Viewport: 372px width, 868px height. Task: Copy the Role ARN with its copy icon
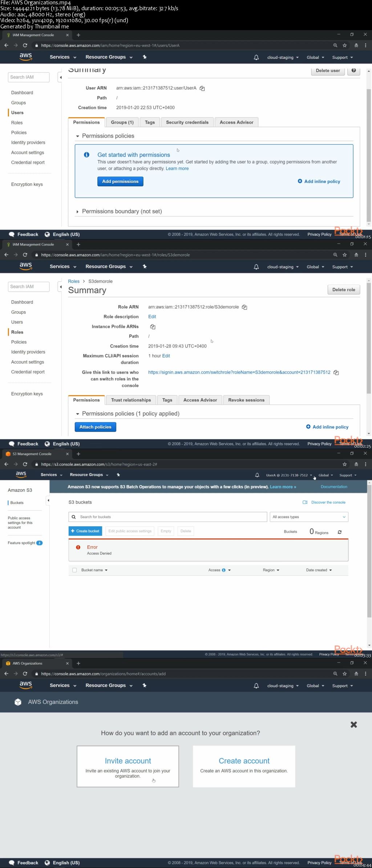pyautogui.click(x=244, y=307)
